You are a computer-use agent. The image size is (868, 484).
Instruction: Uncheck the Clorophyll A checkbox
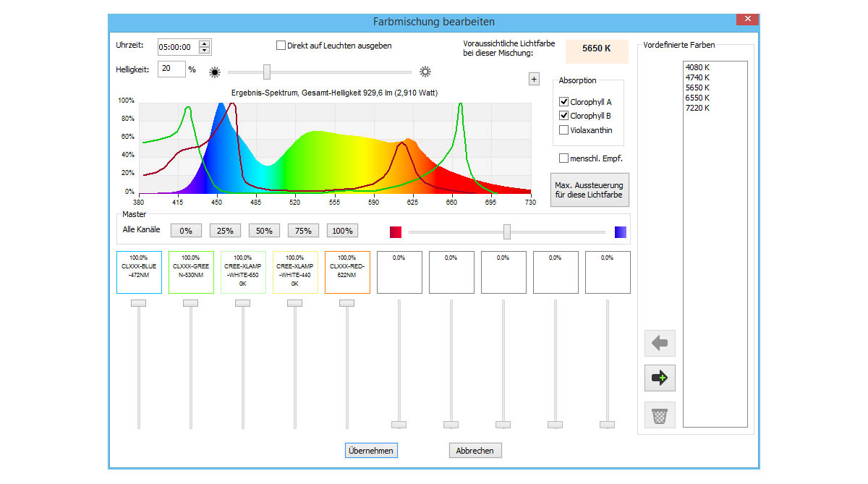pos(564,102)
